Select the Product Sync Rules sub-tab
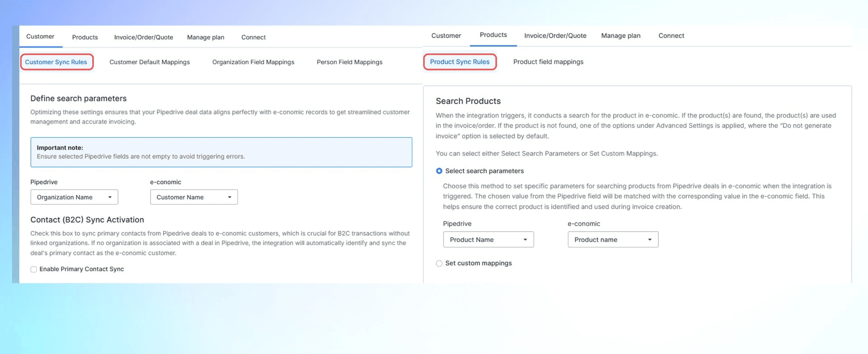Viewport: 868px width, 354px height. pos(460,62)
